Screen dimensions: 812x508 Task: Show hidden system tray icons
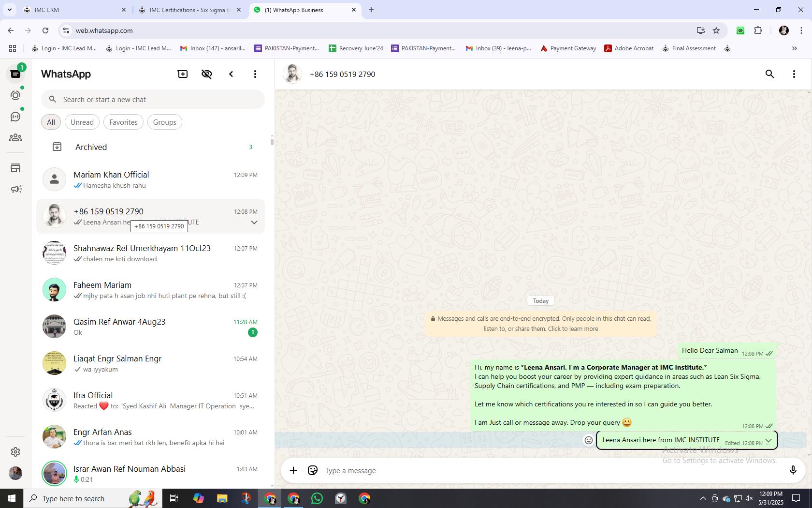[x=703, y=498]
